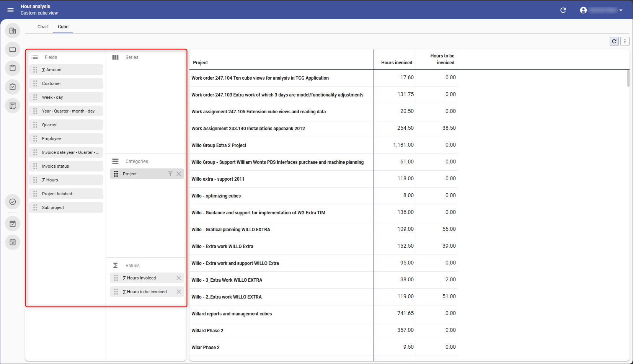The height and width of the screenshot is (364, 633).
Task: Select the Project finished field
Action: coord(66,194)
